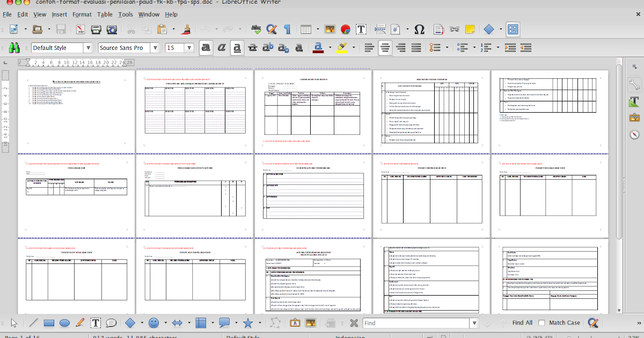Open the sidebar Styles and Formatting icon

pos(634,101)
